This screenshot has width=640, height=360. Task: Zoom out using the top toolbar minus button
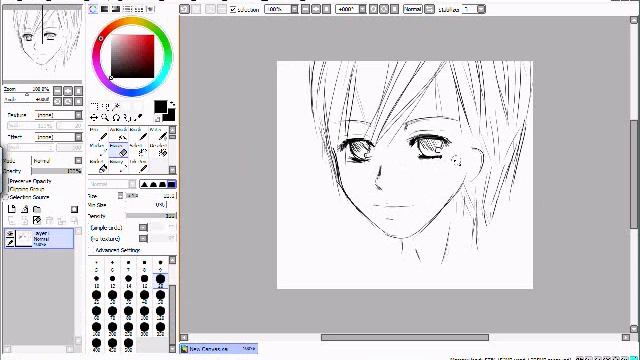point(305,9)
